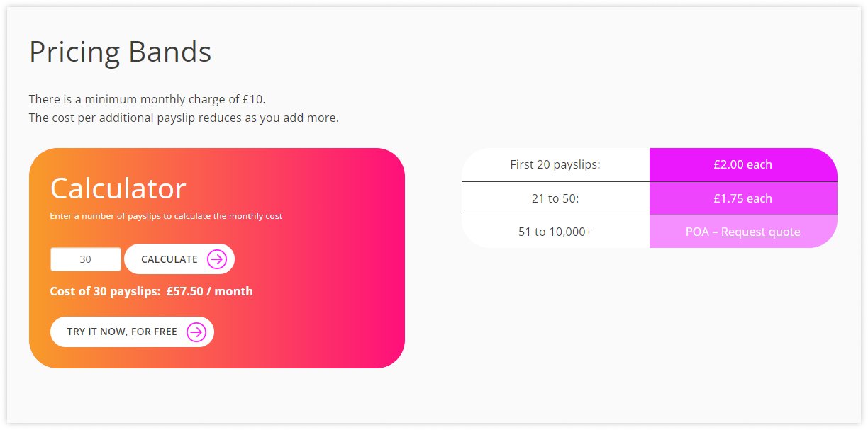Click the £2.00 each price cell
The image size is (868, 430).
point(743,164)
